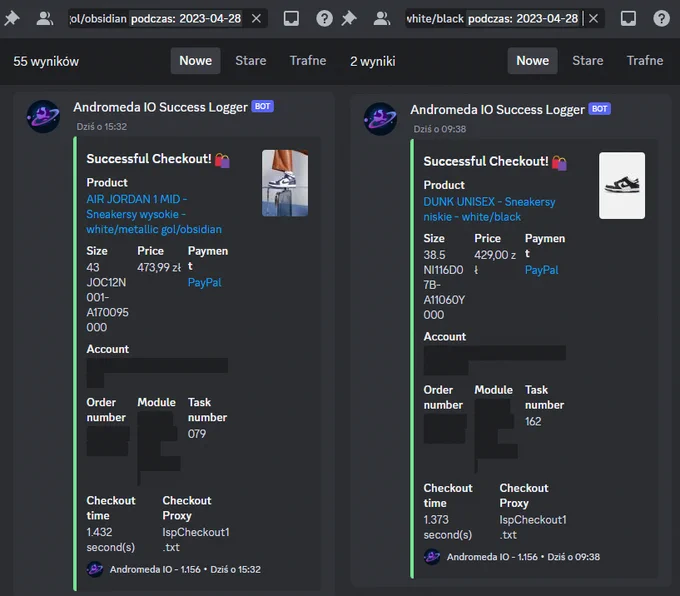Open Andromeda IO Success Logger name at 09:38
The width and height of the screenshot is (680, 596).
tap(497, 110)
